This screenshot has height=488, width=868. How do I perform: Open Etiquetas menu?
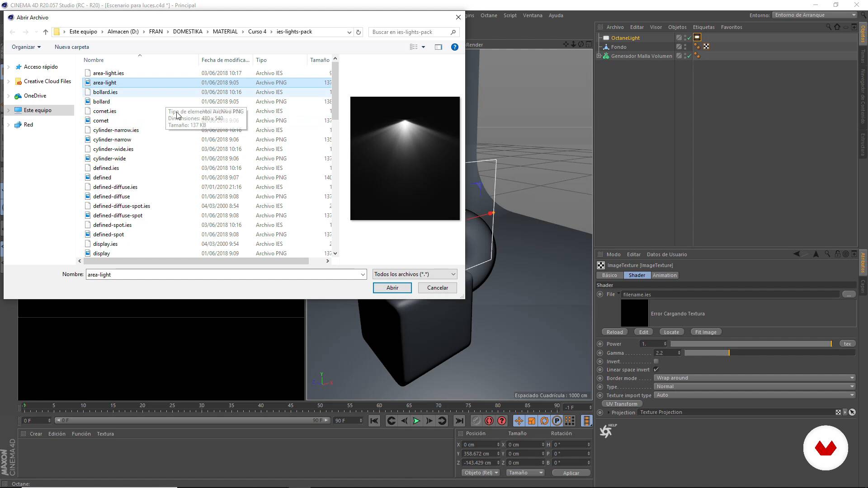[704, 27]
